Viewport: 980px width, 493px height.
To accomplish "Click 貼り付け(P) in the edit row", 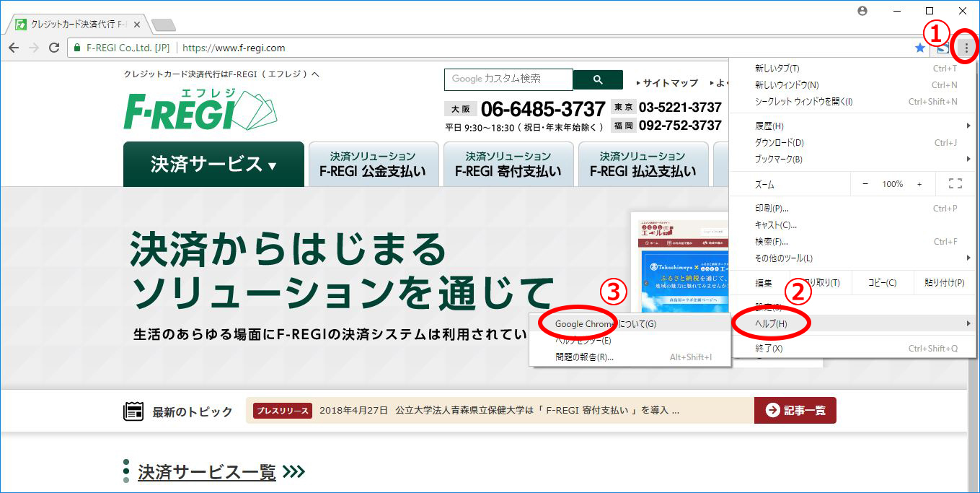I will pos(945,283).
